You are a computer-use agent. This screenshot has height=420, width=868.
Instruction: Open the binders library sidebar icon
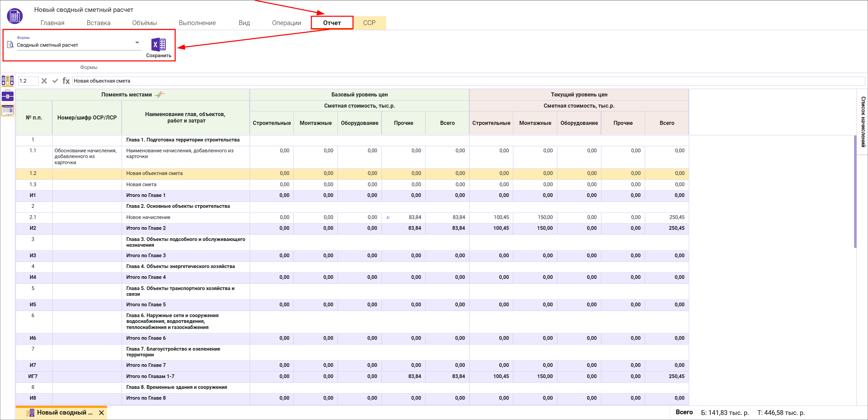[x=7, y=81]
